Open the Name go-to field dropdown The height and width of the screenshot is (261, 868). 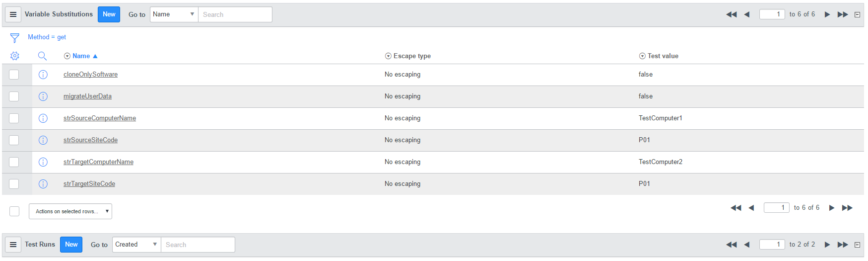point(174,14)
